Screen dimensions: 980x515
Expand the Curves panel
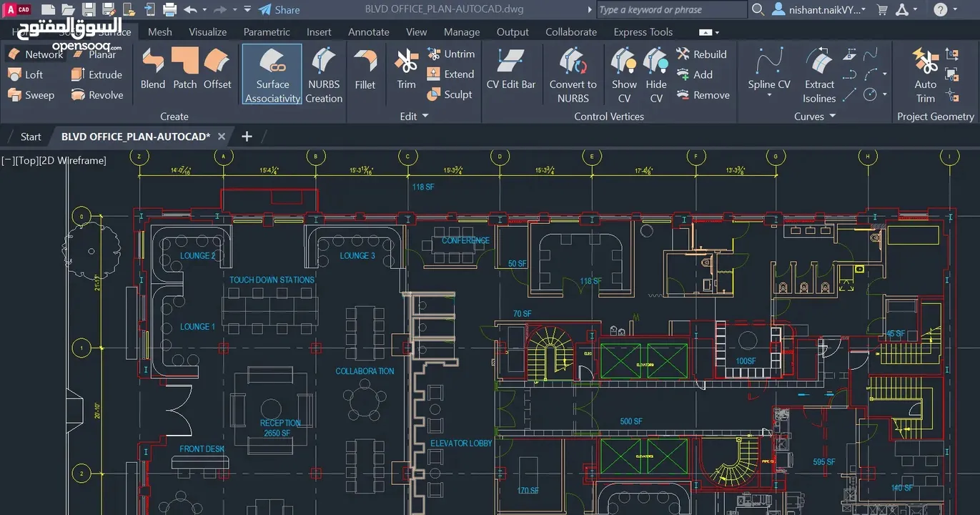click(x=815, y=116)
